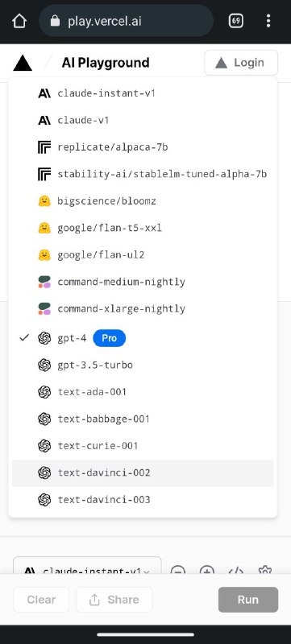Image resolution: width=291 pixels, height=644 pixels.
Task: Tap the browser home icon
Action: (x=19, y=21)
